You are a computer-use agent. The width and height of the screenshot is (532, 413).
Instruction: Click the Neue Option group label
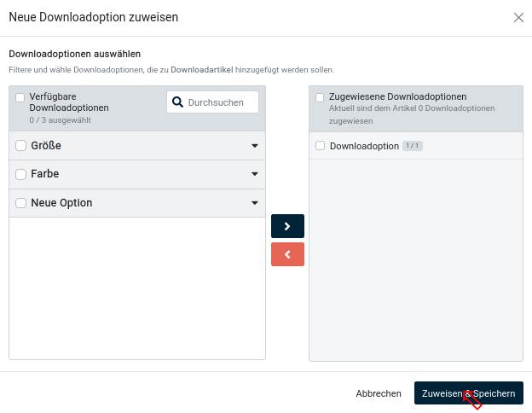[x=61, y=203]
